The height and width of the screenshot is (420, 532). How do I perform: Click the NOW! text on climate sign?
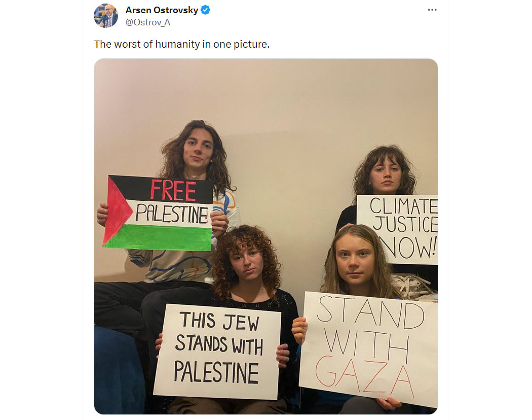[408, 247]
